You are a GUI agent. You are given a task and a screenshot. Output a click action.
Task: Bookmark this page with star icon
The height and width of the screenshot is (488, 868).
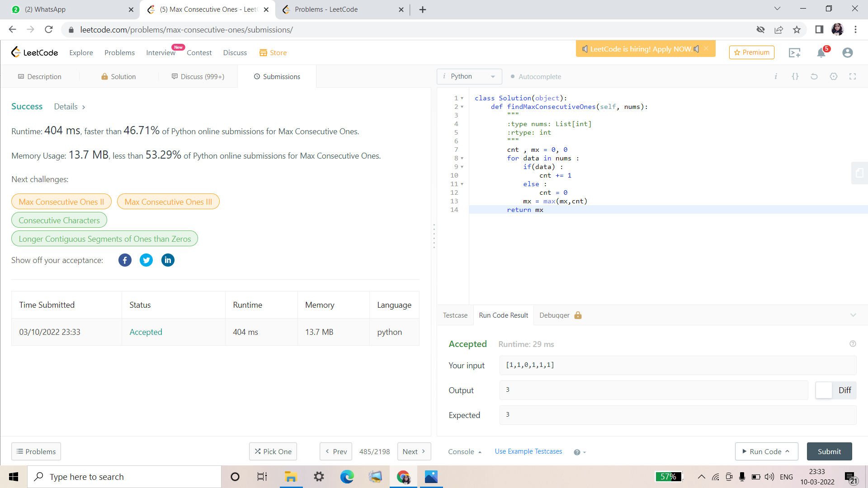797,30
